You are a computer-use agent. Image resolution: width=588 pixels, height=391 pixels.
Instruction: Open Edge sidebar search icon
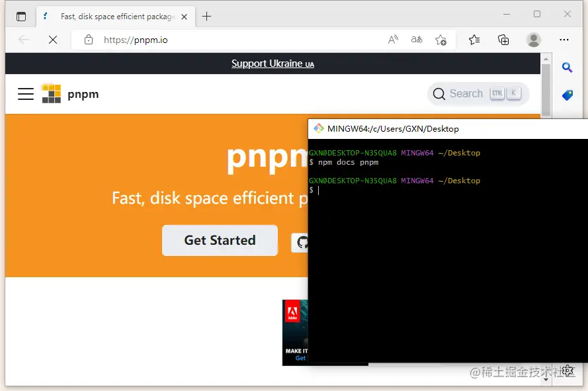567,67
